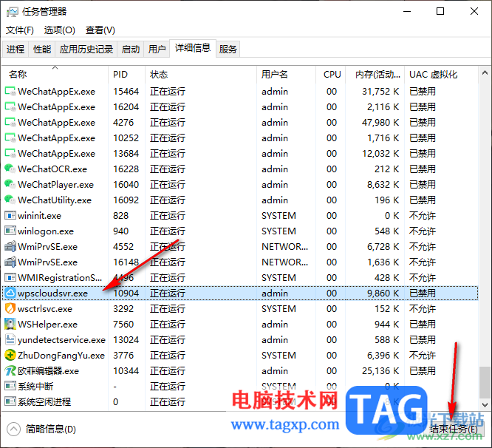Click the WeChatOCR.exe process icon

10,169
